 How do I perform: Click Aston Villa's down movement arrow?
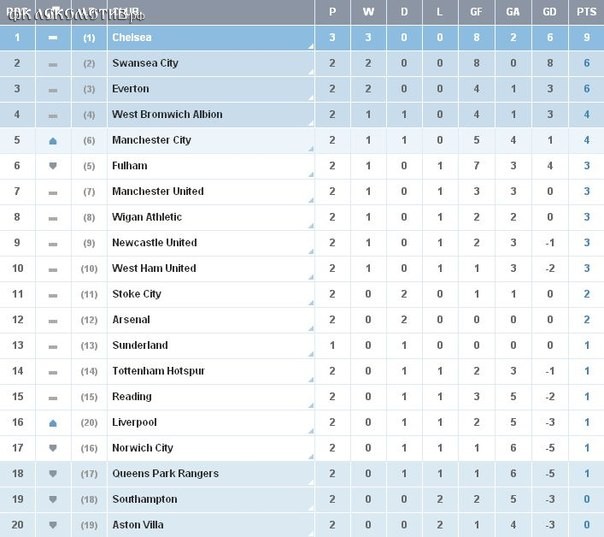click(x=53, y=525)
